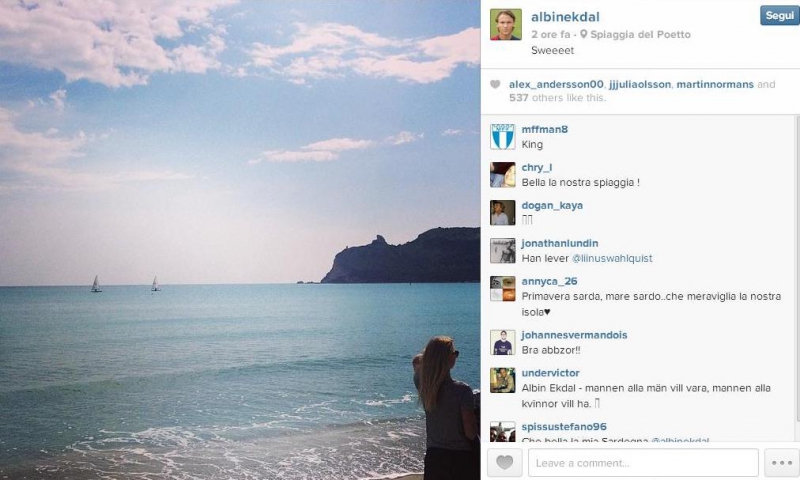Open albinekdal's profile picture

tap(506, 24)
